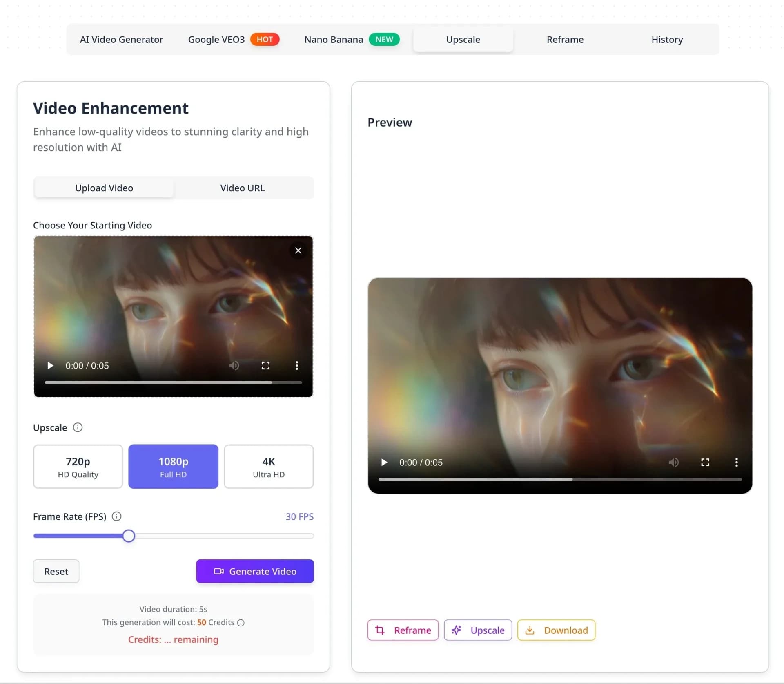Download the upscaled preview video
This screenshot has height=684, width=784.
click(556, 630)
